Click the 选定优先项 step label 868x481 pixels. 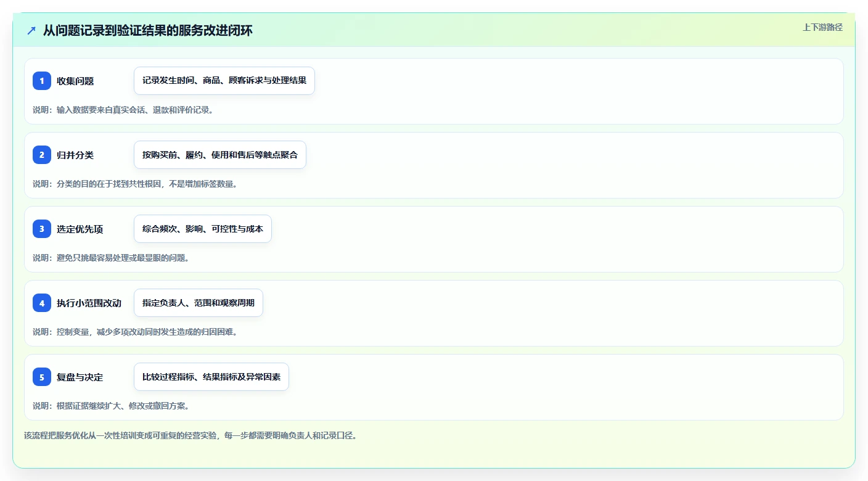click(x=80, y=229)
